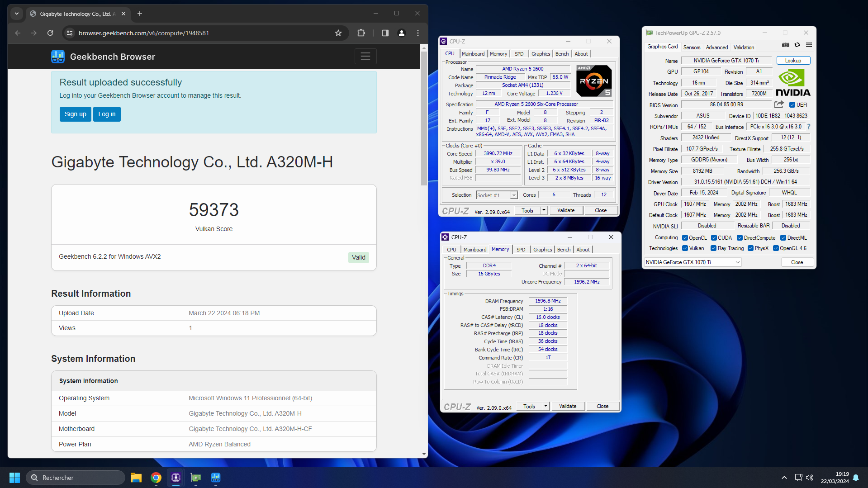Click the volume icon in system tray
Image resolution: width=868 pixels, height=488 pixels.
tap(810, 478)
